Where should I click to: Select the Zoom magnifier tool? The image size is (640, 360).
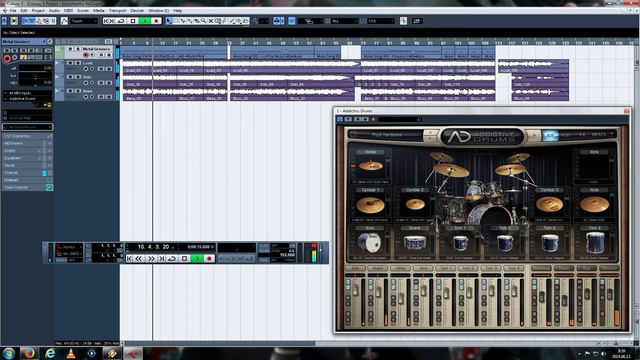(x=204, y=21)
